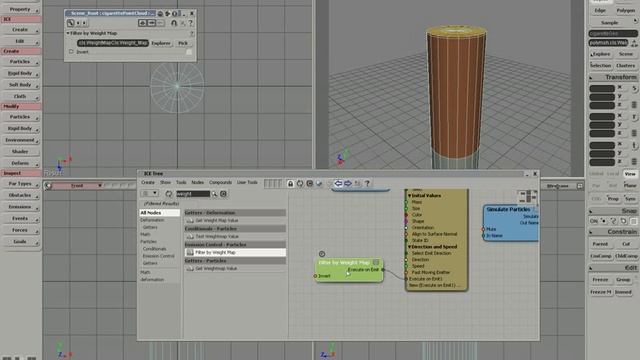Toggle Plane transform mode

630,185
